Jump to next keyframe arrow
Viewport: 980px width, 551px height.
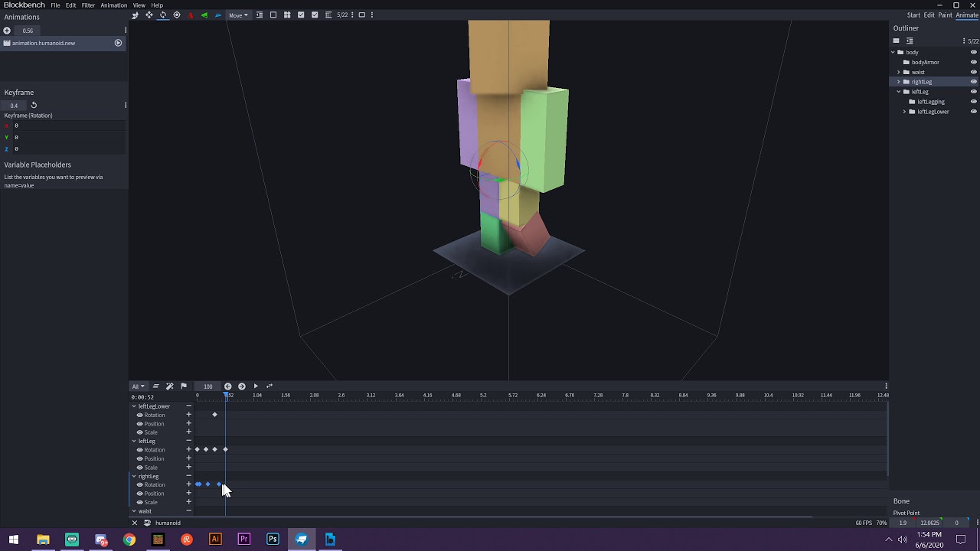click(242, 386)
